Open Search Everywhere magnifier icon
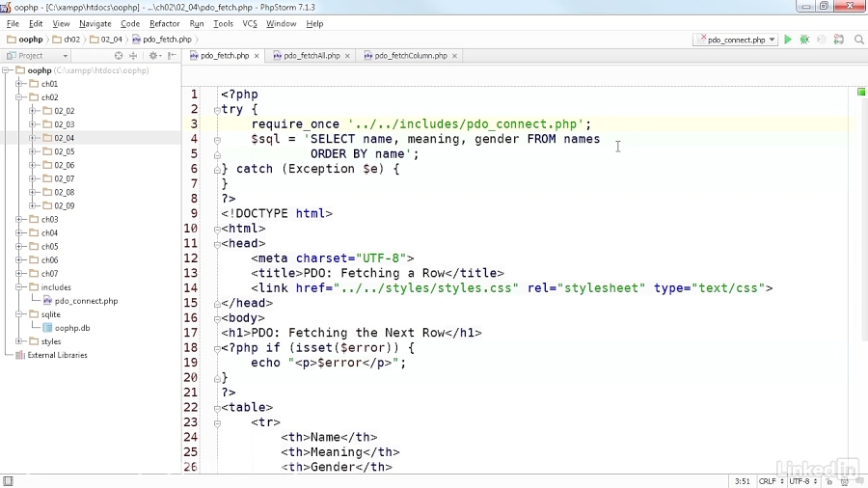Viewport: 868px width, 488px height. 858,40
